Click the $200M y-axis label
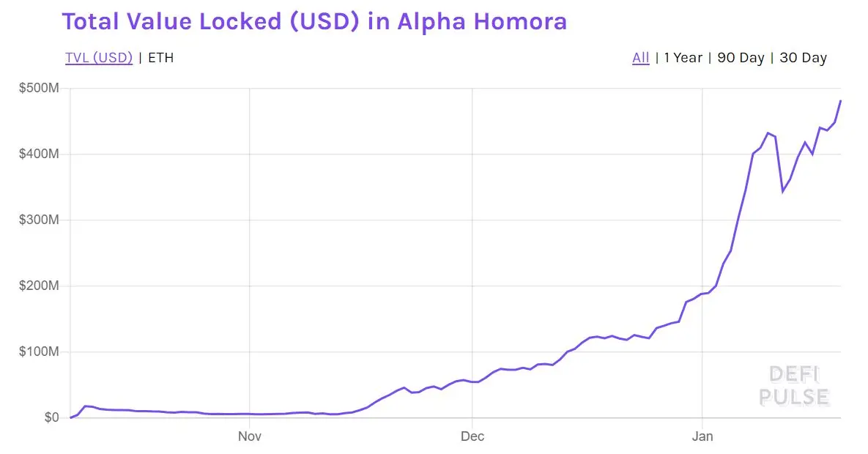Image resolution: width=868 pixels, height=454 pixels. coord(39,286)
